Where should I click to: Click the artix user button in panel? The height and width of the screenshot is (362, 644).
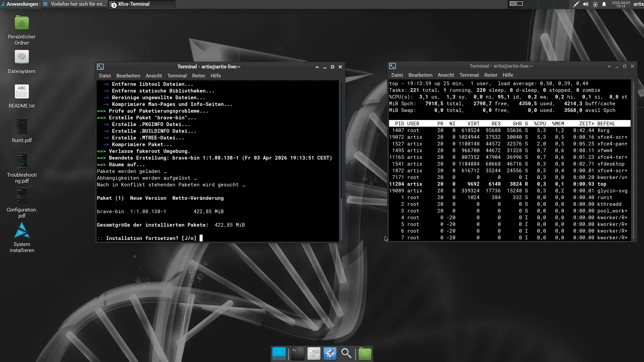(x=638, y=4)
